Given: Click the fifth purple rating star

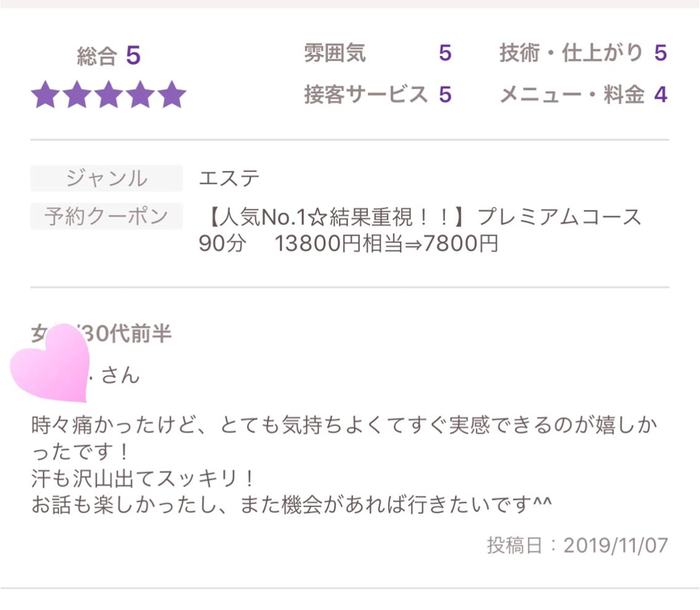Looking at the screenshot, I should 172,95.
